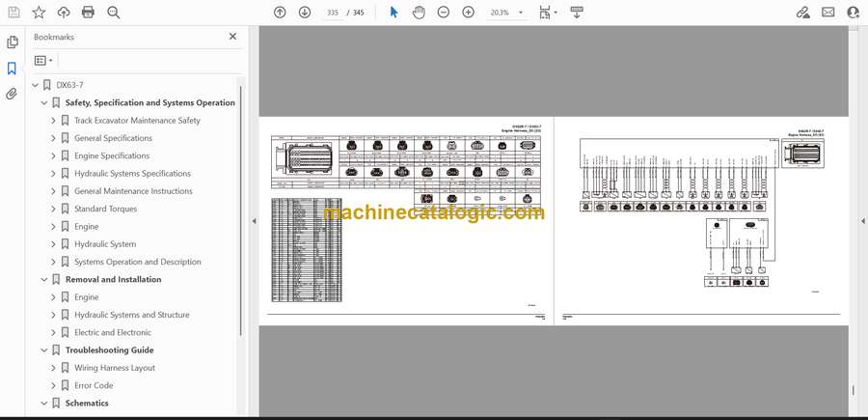Go to the previous page arrow
868x420 pixels.
coord(280,13)
